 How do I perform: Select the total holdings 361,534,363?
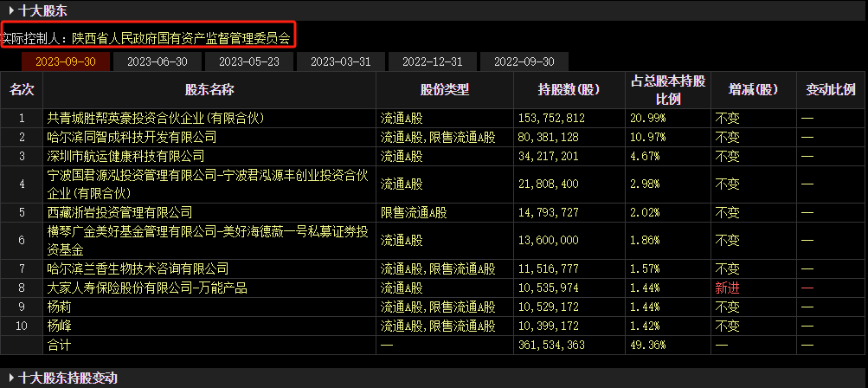[551, 345]
